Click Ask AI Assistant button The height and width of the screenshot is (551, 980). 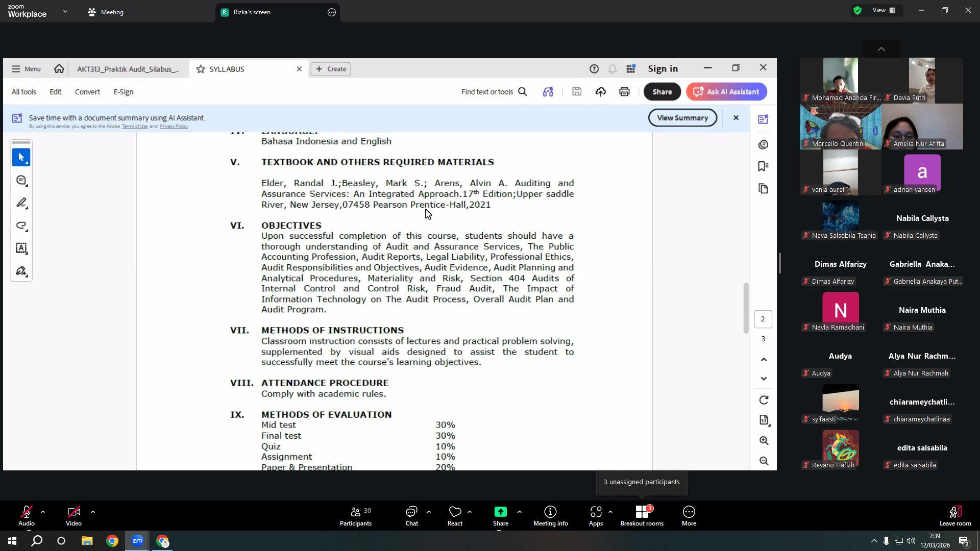coord(726,92)
